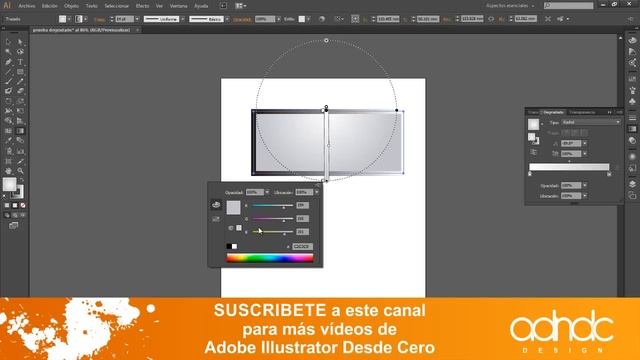Select the Hand tool
The width and height of the screenshot is (640, 360).
pyautogui.click(x=8, y=171)
